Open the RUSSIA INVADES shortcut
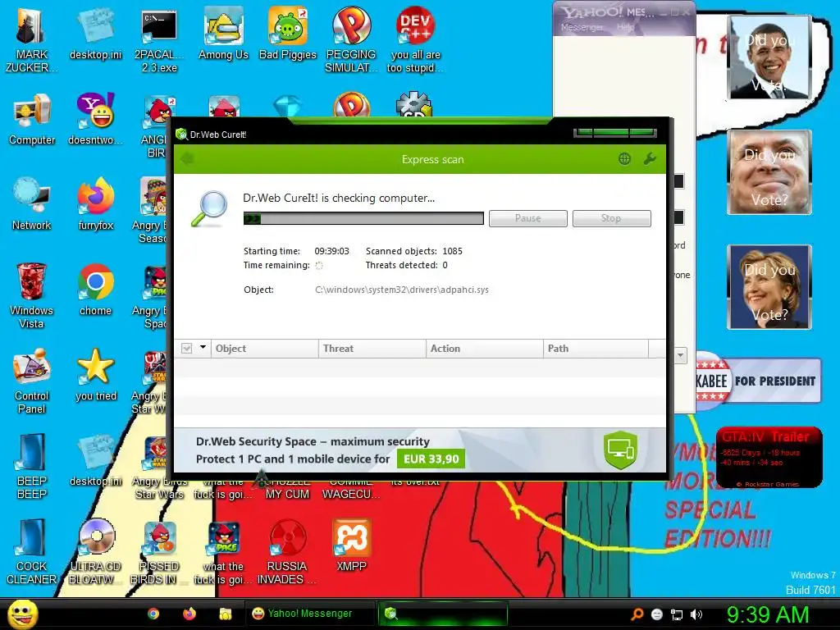The width and height of the screenshot is (840, 630). [x=287, y=552]
